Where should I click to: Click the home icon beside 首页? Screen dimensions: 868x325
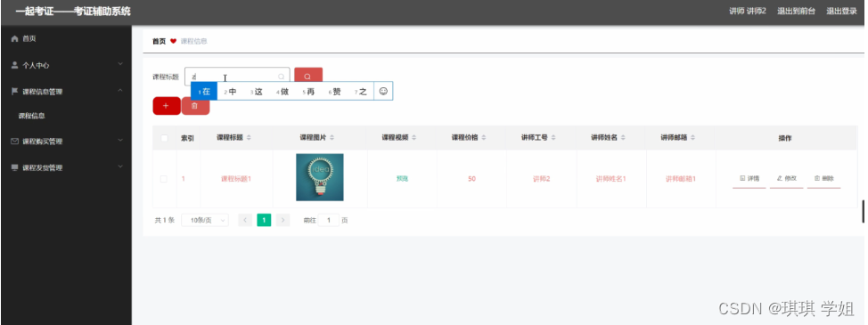[15, 38]
